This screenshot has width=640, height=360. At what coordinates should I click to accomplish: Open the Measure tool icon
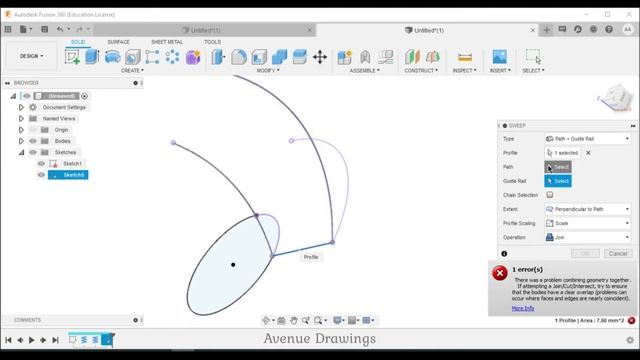pos(464,57)
